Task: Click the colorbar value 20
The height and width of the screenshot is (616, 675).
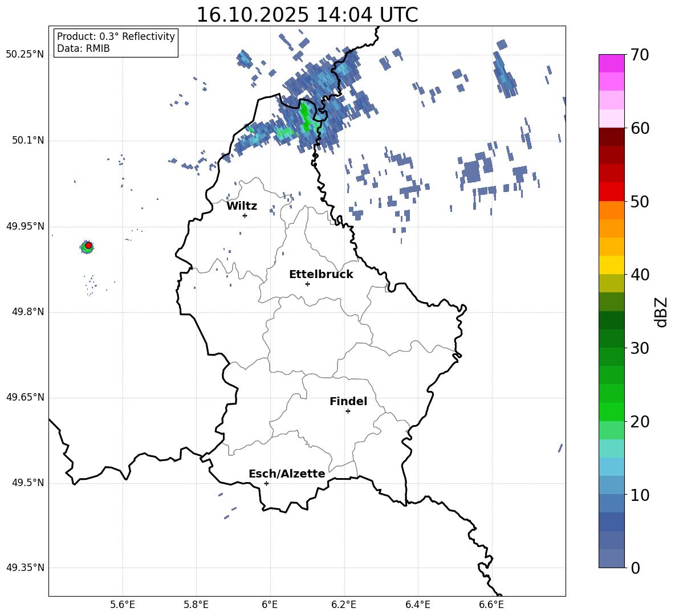Action: coord(640,422)
